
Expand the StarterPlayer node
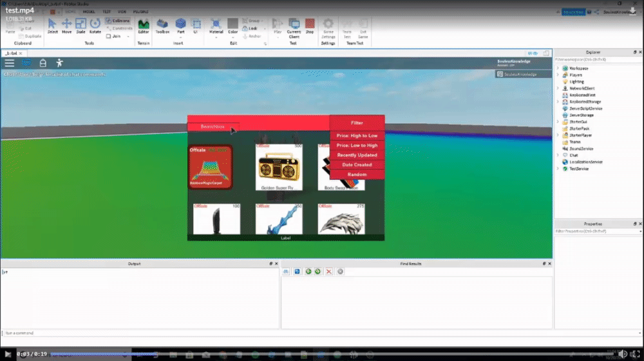[x=558, y=135]
